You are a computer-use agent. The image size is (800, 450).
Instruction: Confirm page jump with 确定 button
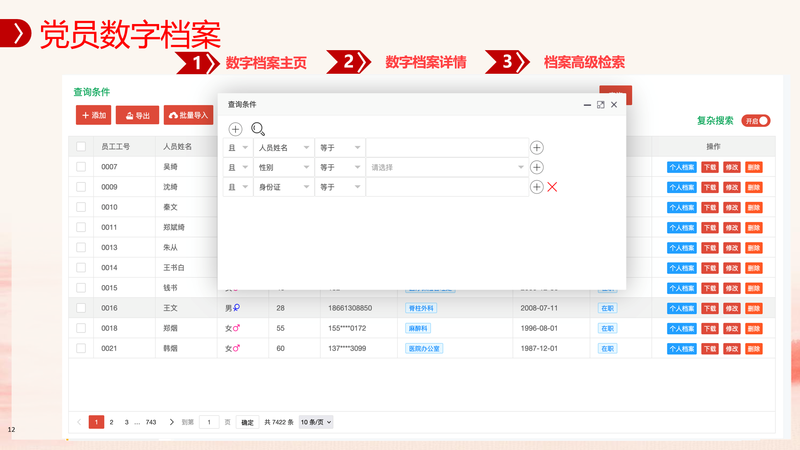click(247, 422)
